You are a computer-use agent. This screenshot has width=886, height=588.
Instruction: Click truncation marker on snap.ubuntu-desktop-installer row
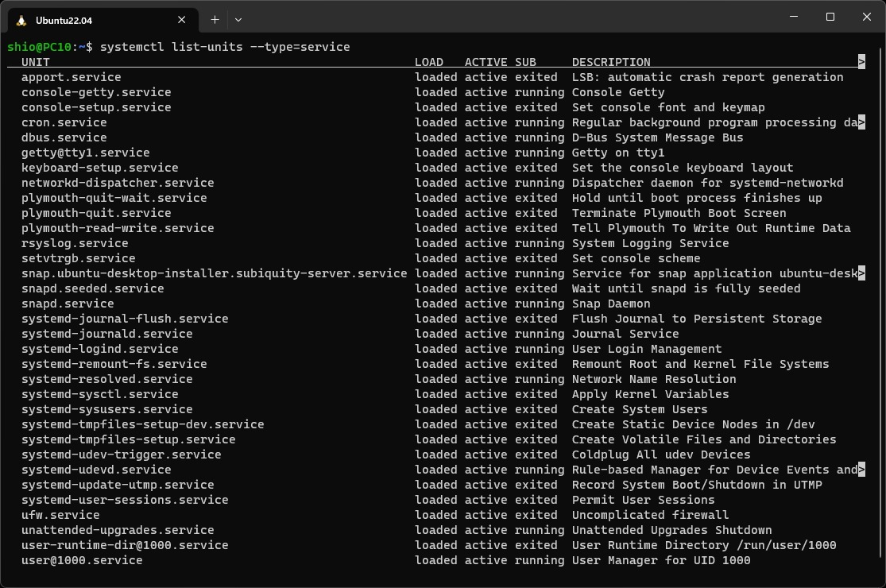click(861, 273)
